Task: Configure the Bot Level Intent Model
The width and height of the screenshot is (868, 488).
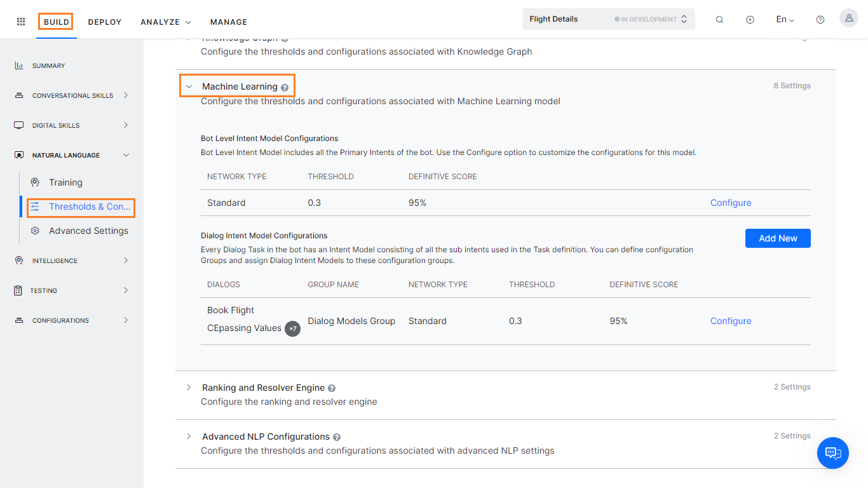Action: pos(730,202)
